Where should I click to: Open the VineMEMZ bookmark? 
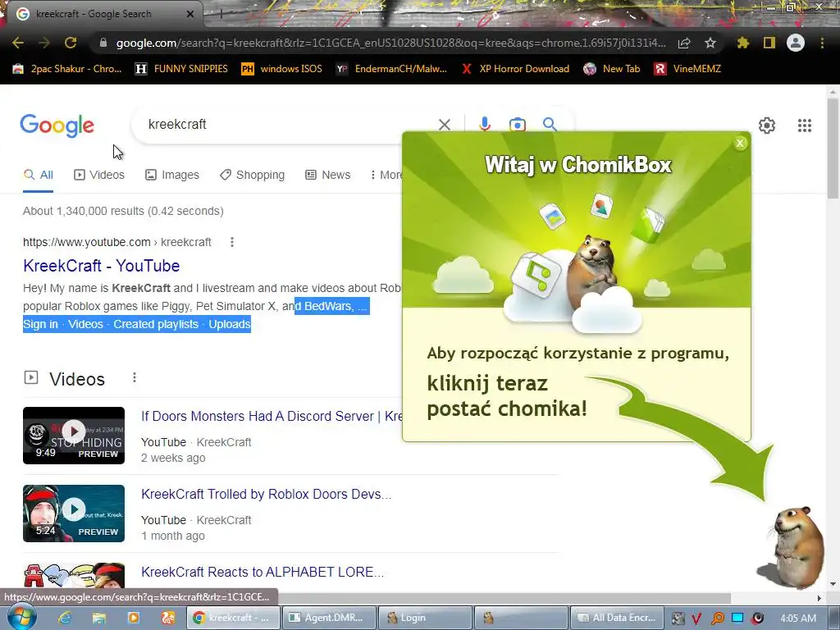(687, 69)
